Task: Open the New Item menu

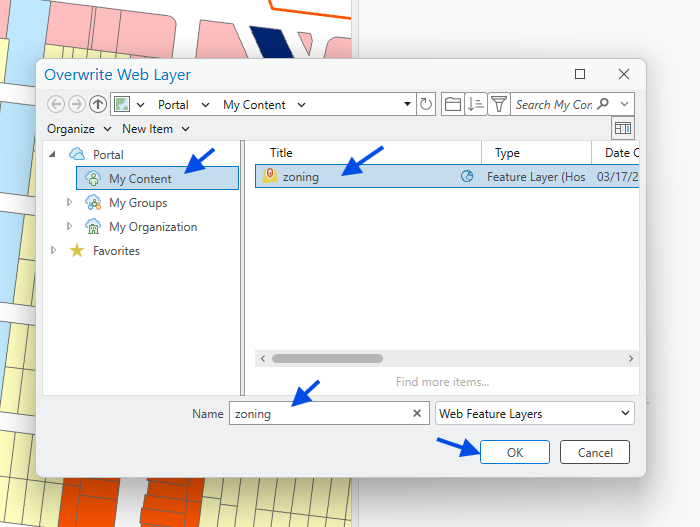Action: coord(155,129)
